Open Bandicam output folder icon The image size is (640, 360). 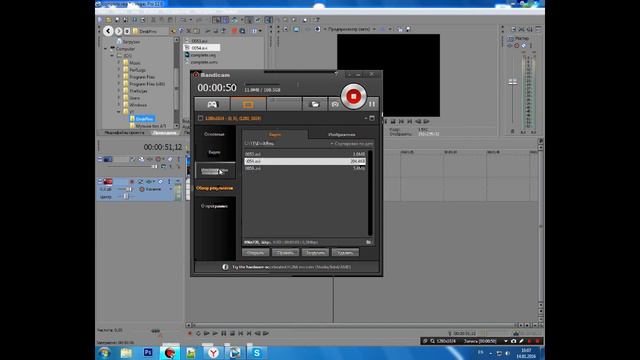tap(315, 104)
